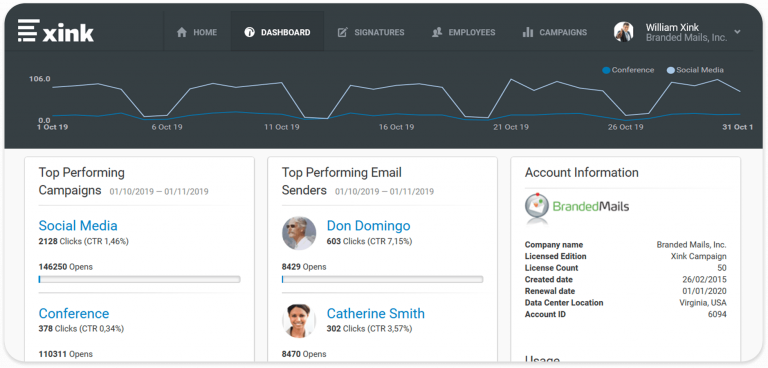Toggle the Social Media series in legend
The height and width of the screenshot is (368, 768).
pos(695,70)
